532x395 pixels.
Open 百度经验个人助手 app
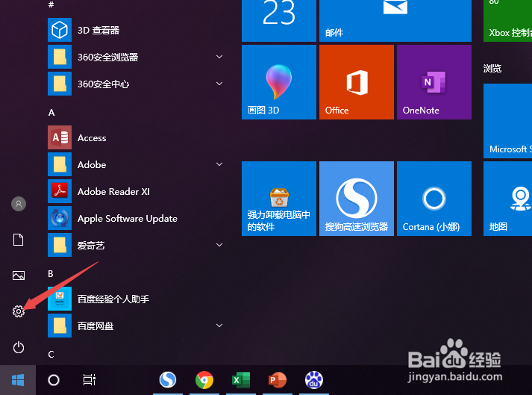[136, 299]
